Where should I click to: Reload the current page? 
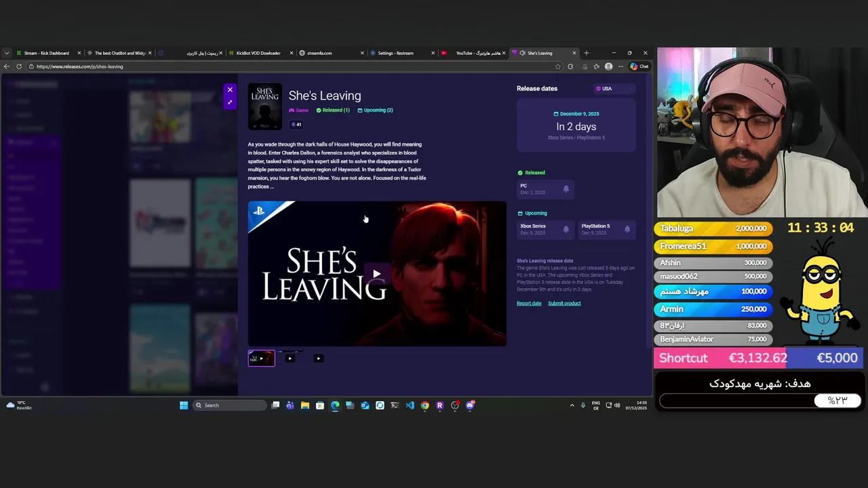coord(19,66)
